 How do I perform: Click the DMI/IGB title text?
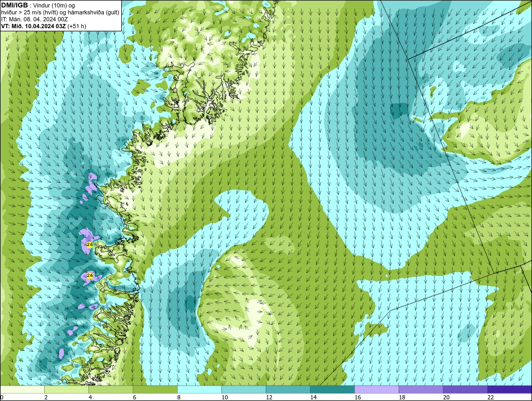point(14,5)
